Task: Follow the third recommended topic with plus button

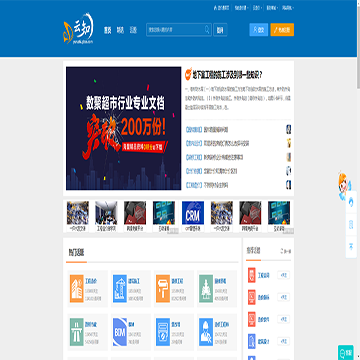Action: click(x=283, y=319)
